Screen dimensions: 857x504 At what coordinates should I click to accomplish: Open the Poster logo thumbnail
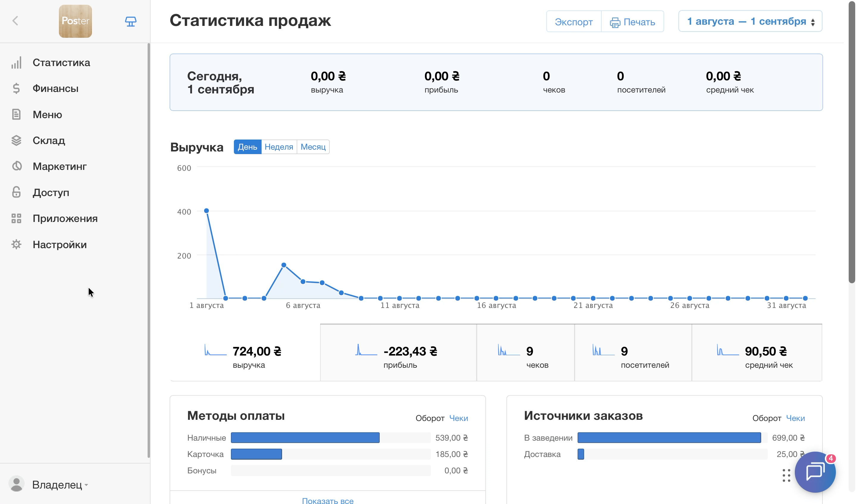coord(75,21)
